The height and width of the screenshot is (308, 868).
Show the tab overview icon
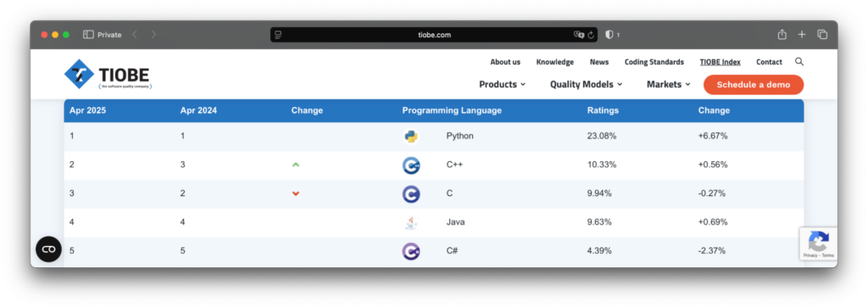point(822,34)
